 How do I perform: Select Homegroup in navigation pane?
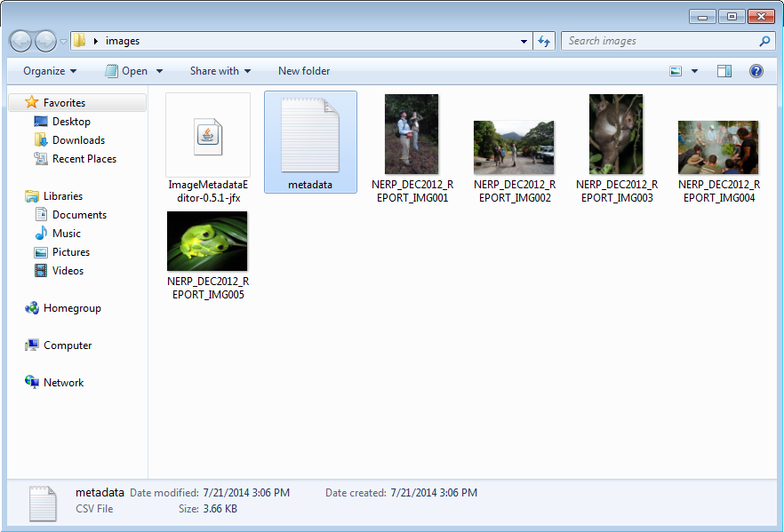coord(72,308)
